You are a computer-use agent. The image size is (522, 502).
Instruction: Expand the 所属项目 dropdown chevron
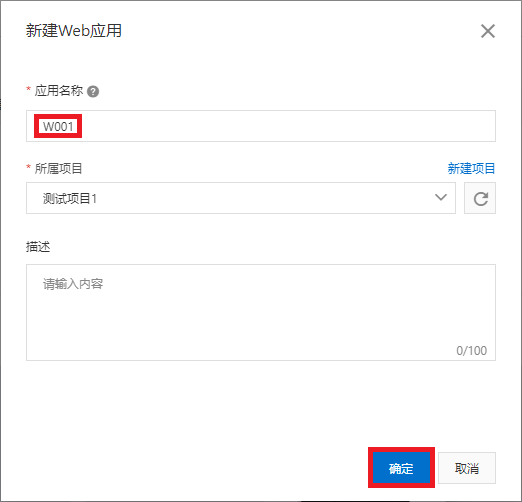point(441,197)
